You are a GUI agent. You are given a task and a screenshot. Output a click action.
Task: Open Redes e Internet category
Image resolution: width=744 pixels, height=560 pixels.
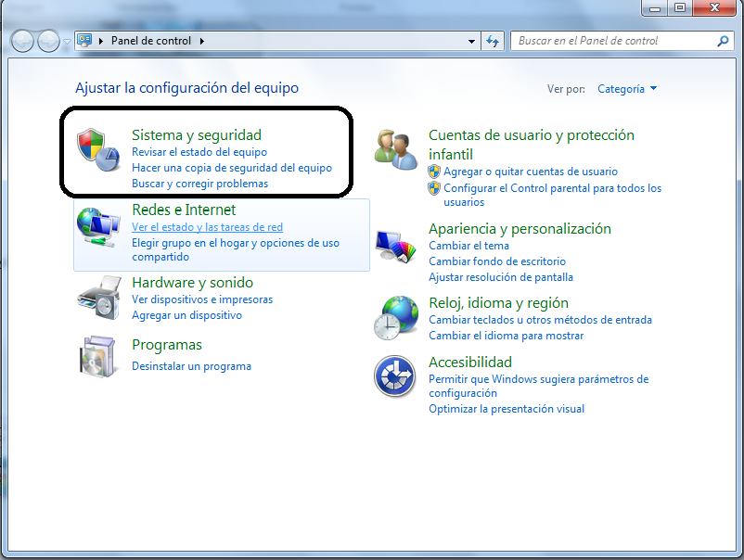click(184, 210)
